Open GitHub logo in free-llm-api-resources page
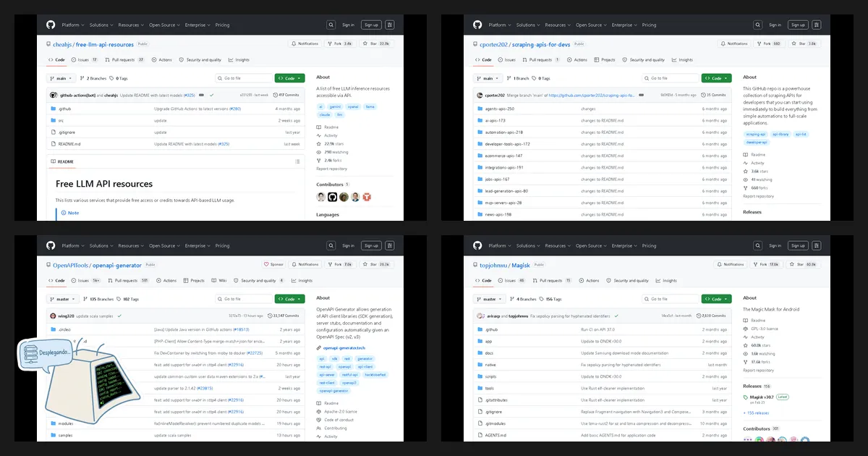 [51, 25]
